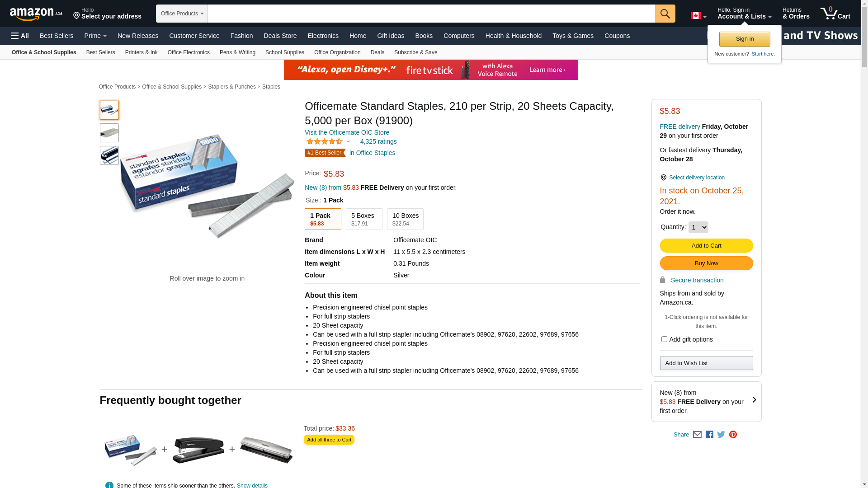The width and height of the screenshot is (868, 488).
Task: Select the 10 Boxes size option
Action: point(405,219)
